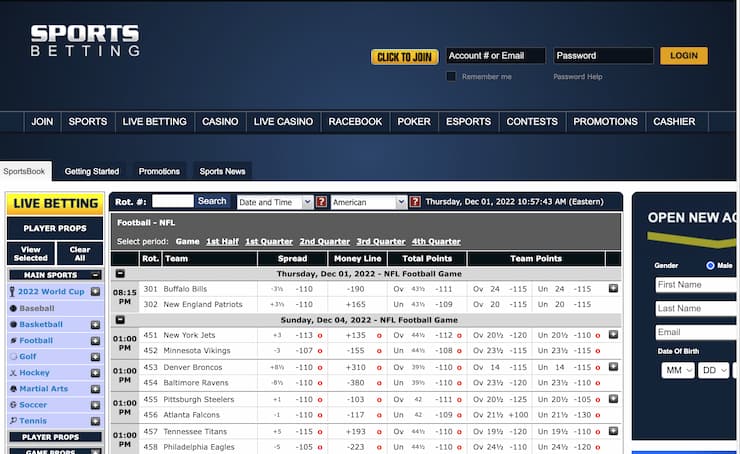
Task: Select the 1st Half period link
Action: (x=222, y=241)
